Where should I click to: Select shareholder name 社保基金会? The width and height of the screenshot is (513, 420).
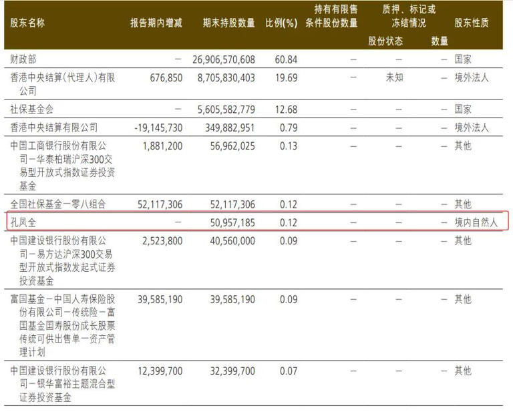click(32, 110)
